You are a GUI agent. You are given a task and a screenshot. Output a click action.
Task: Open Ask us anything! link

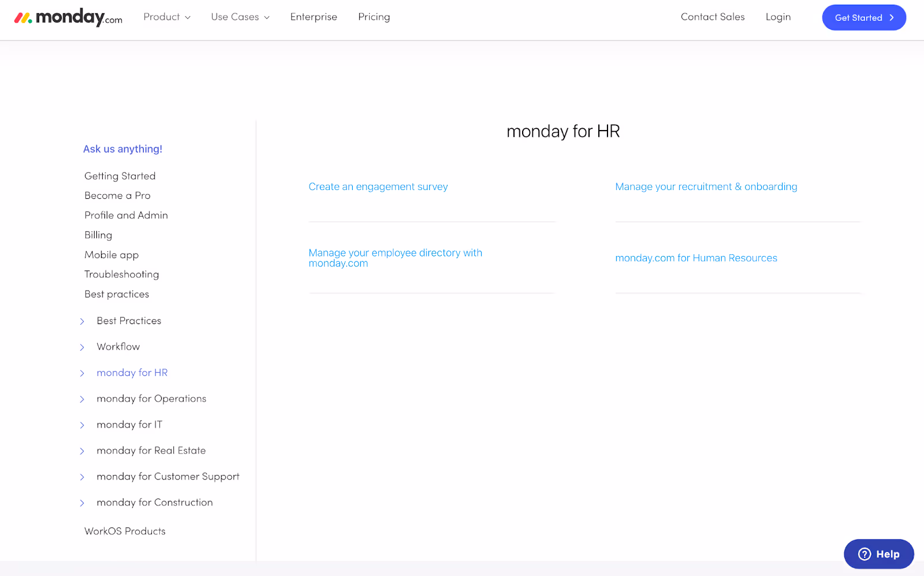point(122,149)
